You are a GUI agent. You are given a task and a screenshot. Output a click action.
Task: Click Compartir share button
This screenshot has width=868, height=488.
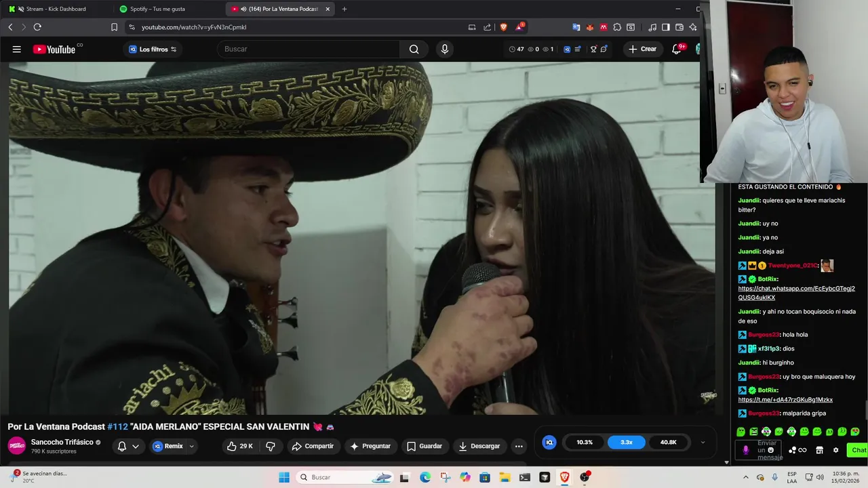[x=313, y=446]
